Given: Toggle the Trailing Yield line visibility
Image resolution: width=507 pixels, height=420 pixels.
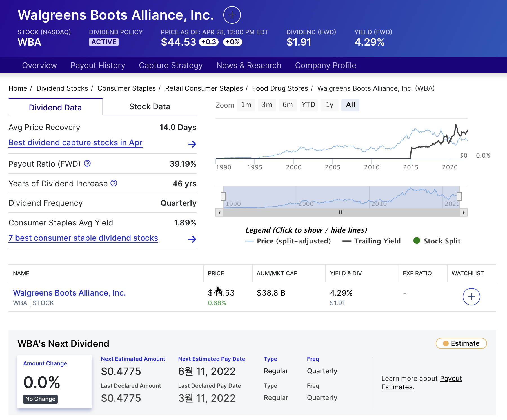Looking at the screenshot, I should (377, 241).
